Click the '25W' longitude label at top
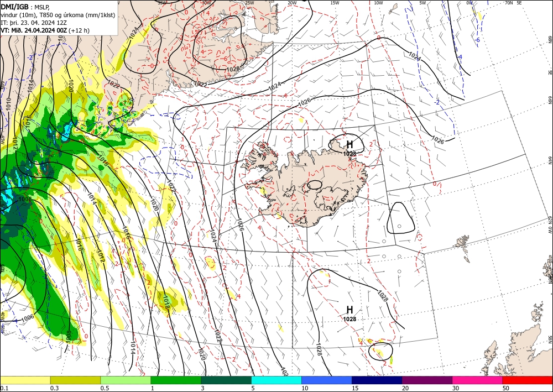 pyautogui.click(x=249, y=3)
